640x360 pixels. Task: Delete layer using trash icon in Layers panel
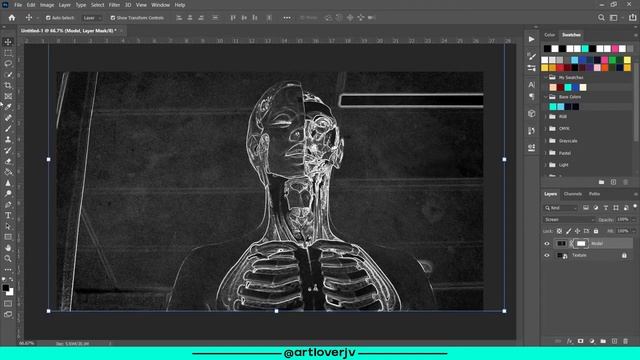pos(626,341)
